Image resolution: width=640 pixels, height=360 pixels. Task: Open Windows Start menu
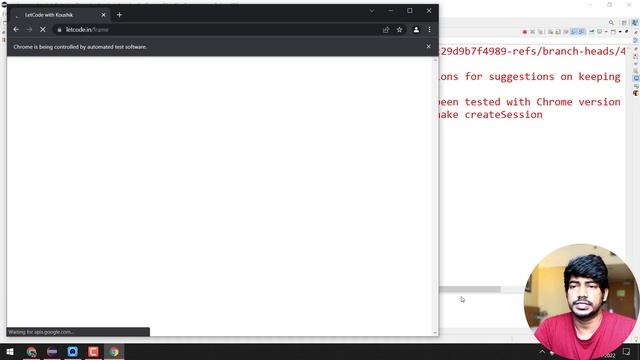pos(10,351)
